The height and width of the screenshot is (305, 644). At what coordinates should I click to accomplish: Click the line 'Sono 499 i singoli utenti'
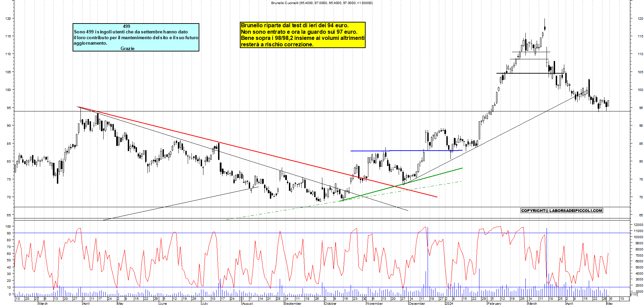pyautogui.click(x=131, y=32)
